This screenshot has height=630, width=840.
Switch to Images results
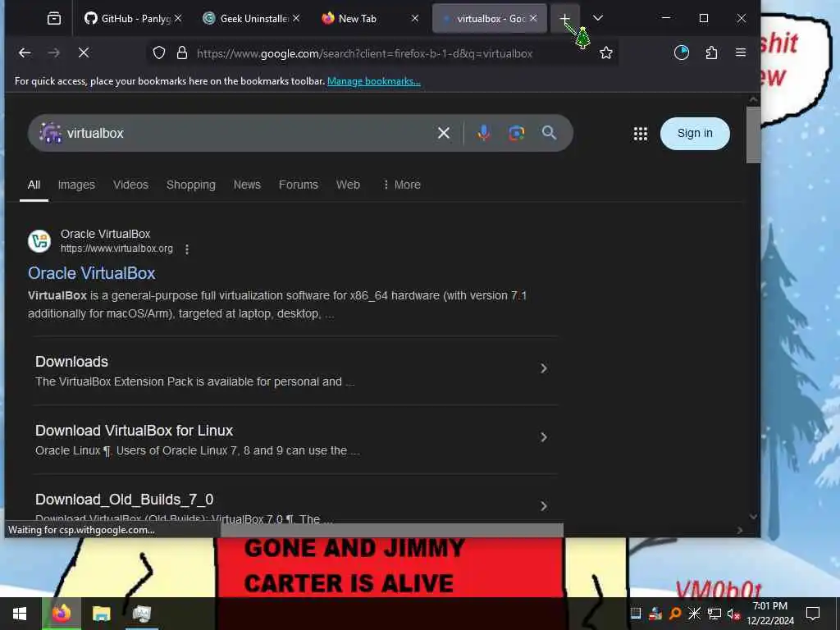(x=76, y=185)
